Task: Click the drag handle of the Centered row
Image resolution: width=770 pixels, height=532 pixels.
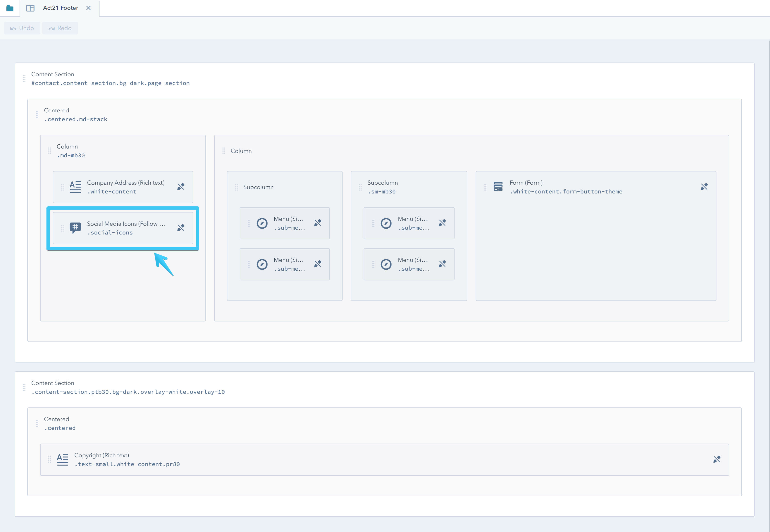Action: tap(37, 115)
